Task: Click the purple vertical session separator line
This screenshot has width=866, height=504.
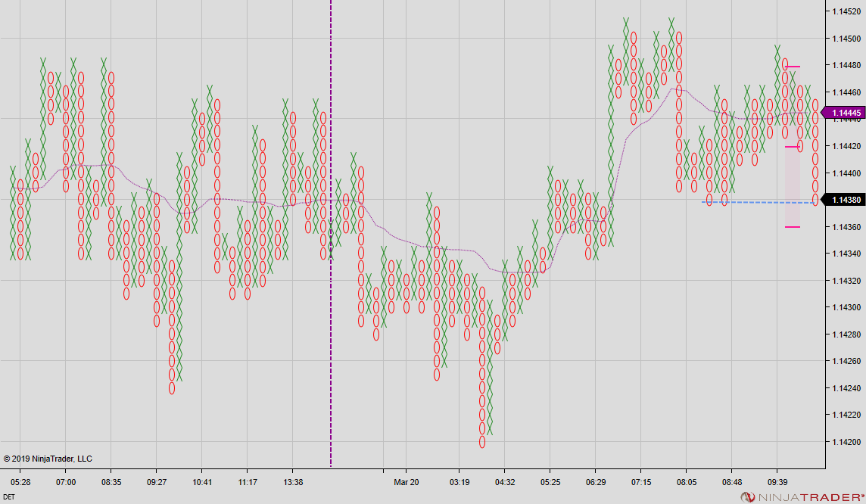Action: 330,227
